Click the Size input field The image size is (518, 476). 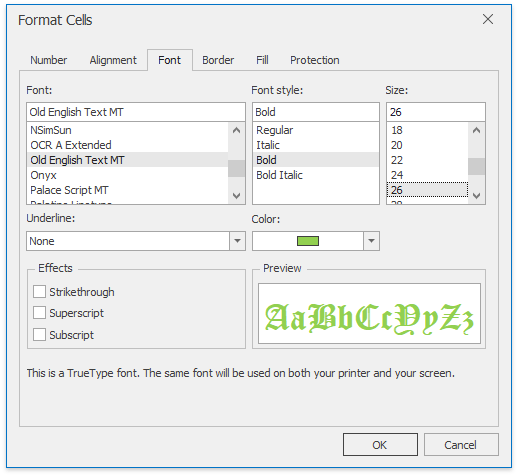click(436, 112)
